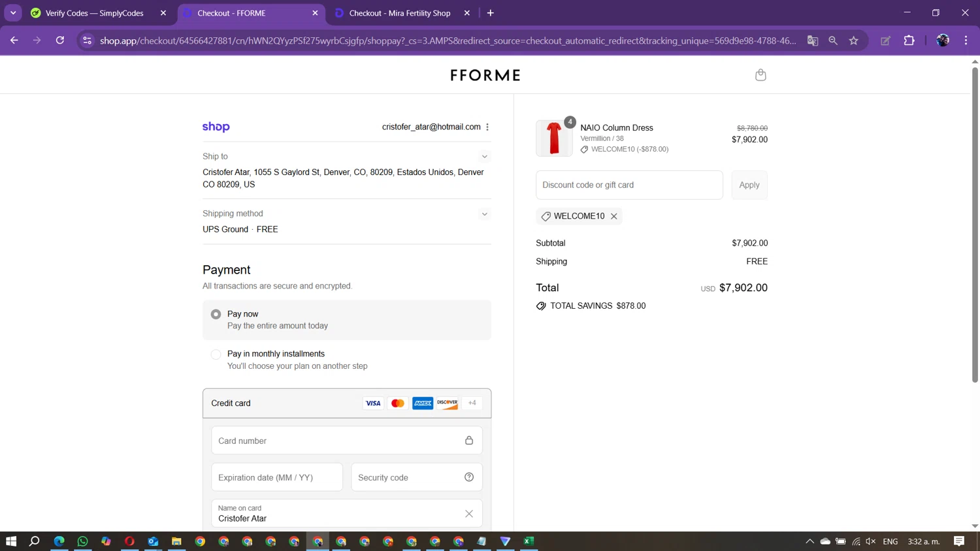Image resolution: width=980 pixels, height=551 pixels.
Task: Open the notification center icon
Action: (x=959, y=541)
